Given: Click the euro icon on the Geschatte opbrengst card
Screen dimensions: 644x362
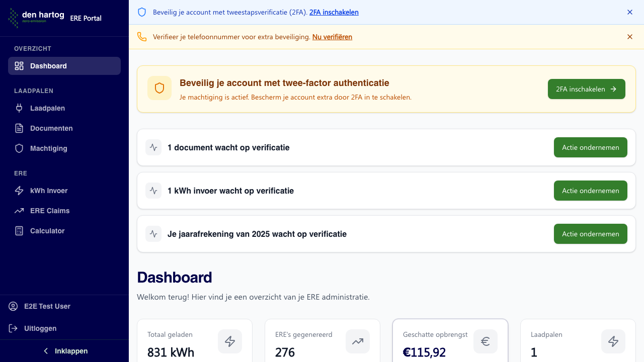Looking at the screenshot, I should tap(485, 341).
